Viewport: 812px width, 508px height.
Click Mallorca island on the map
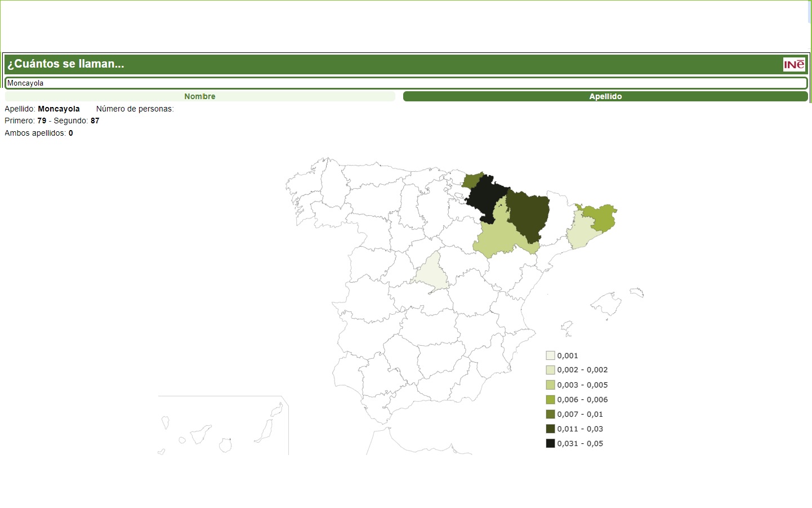[x=607, y=304]
